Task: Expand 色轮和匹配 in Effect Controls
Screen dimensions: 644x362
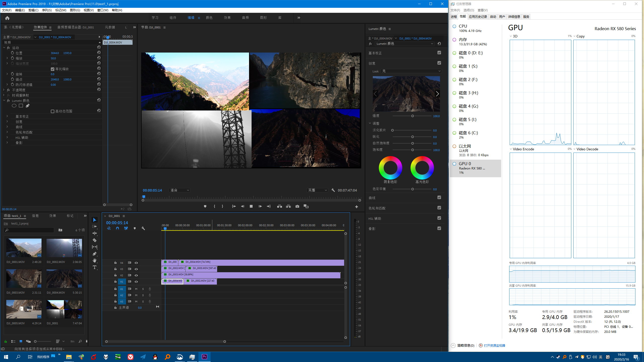Action: coord(7,132)
